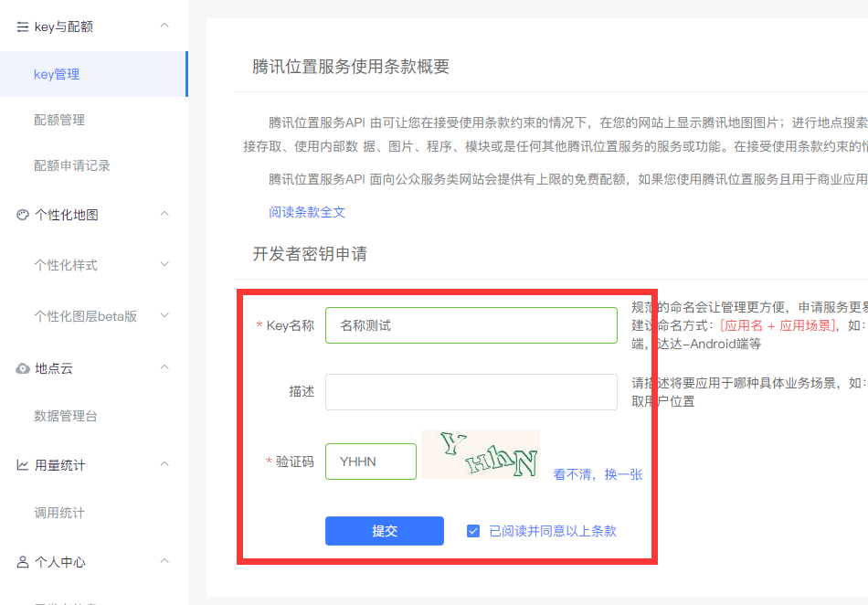Expand the 个性化样式 submenu
The height and width of the screenshot is (605, 868).
(164, 265)
